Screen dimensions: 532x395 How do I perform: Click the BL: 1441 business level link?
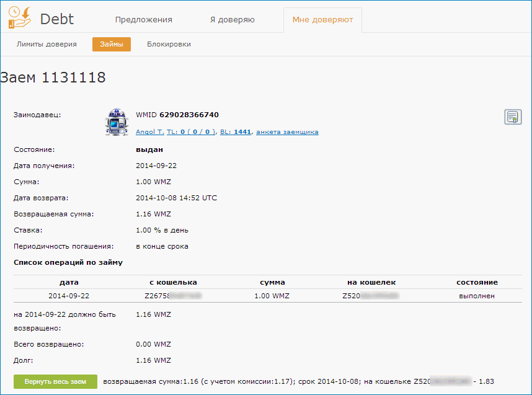(x=236, y=132)
